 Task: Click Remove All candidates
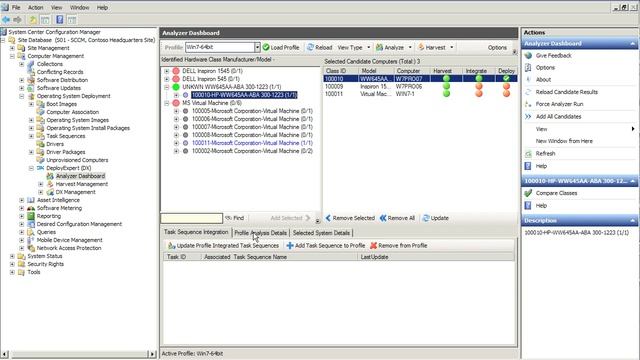(x=397, y=218)
